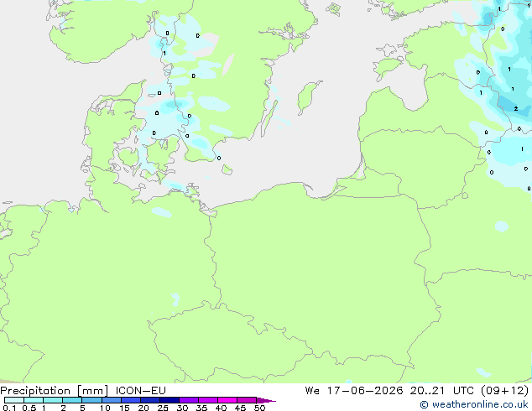Click the "We 17-06-2026" date text

(x=354, y=391)
